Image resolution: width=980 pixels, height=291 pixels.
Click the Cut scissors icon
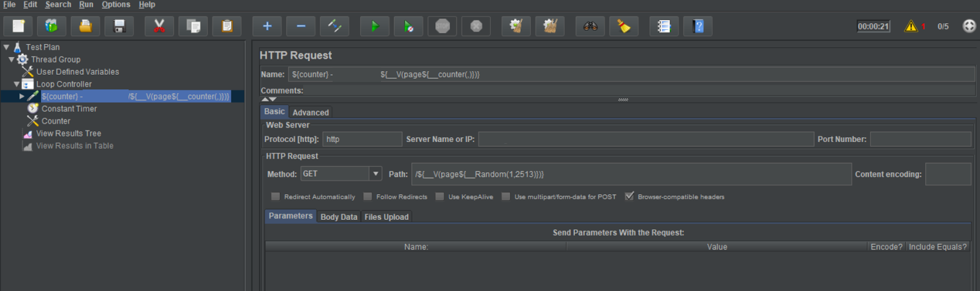(159, 26)
